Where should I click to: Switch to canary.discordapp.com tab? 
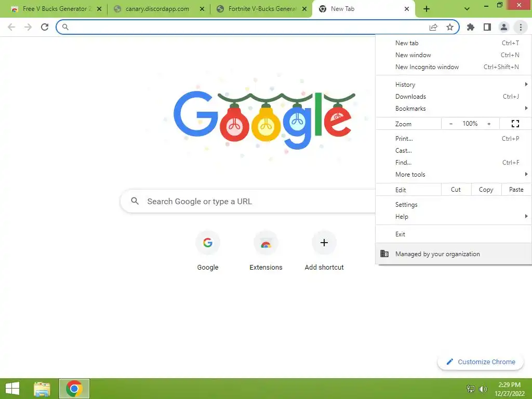pos(157,9)
